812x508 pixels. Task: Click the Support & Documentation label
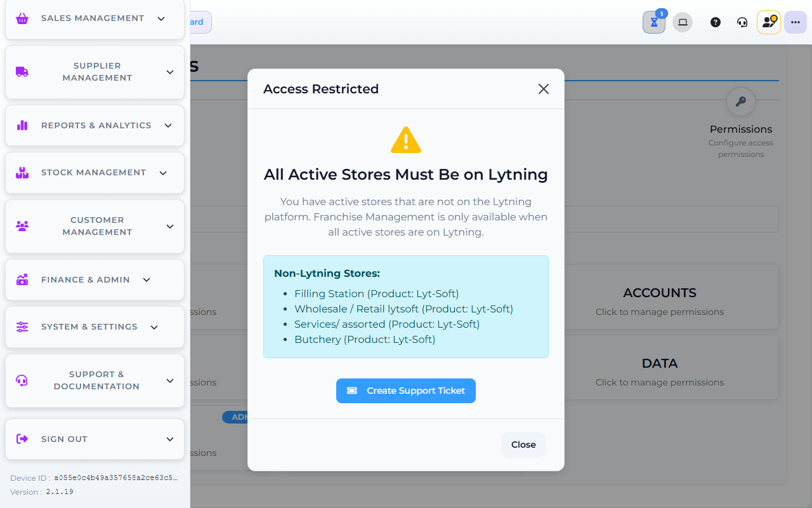tap(96, 380)
